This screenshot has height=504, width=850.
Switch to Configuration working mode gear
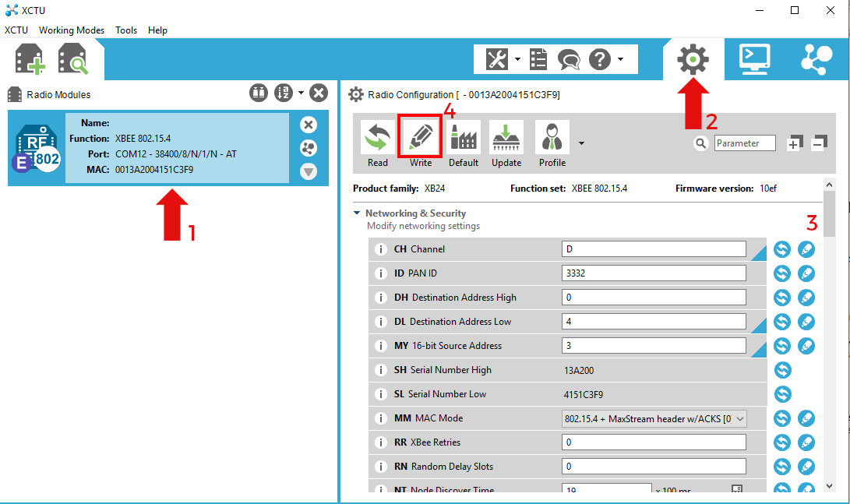coord(693,59)
